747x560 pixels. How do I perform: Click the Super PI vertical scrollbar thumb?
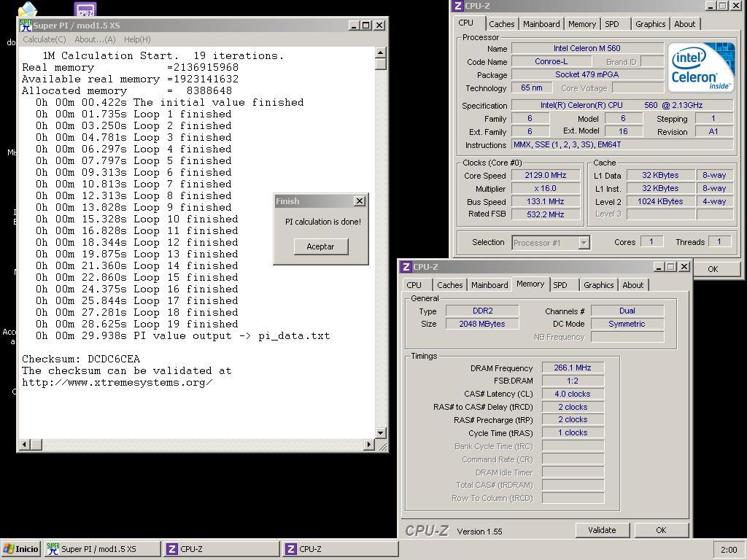(381, 64)
